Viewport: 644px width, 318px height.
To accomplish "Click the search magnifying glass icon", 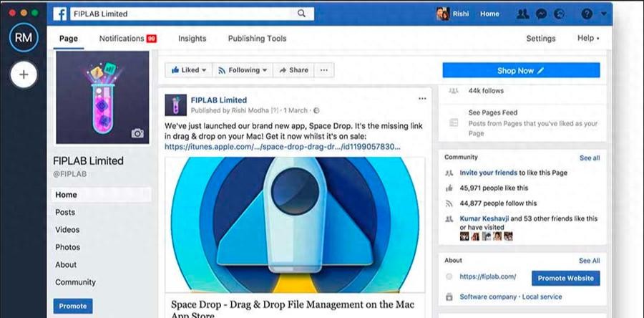I will (301, 13).
